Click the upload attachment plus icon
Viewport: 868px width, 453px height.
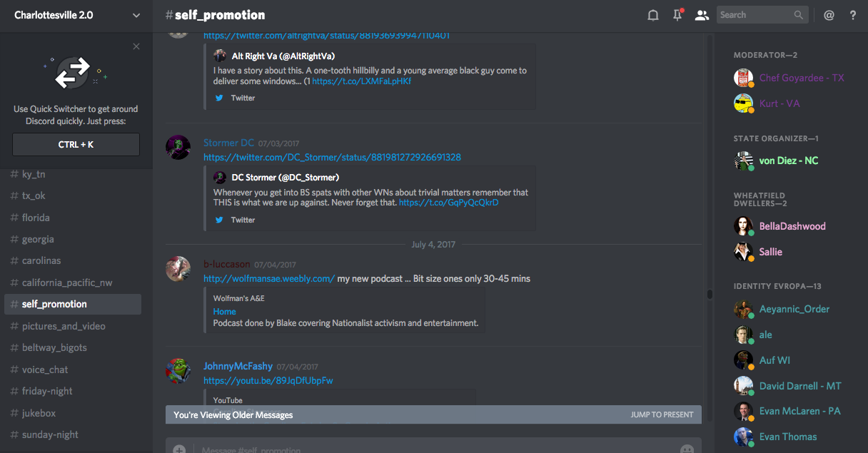(x=179, y=449)
